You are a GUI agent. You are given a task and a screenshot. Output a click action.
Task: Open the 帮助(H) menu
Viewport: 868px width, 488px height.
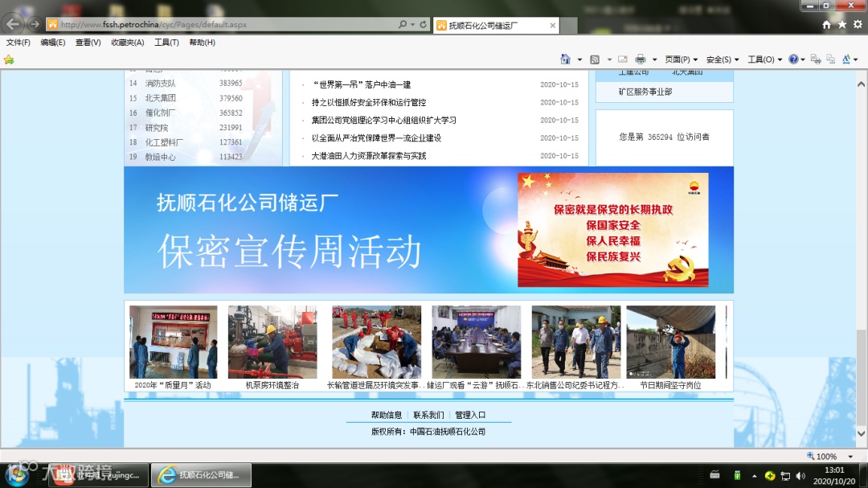202,43
